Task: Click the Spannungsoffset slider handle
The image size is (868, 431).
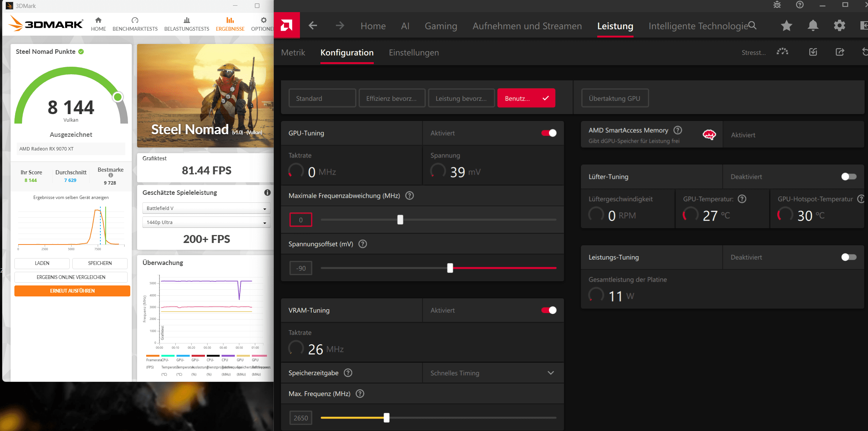Action: 450,268
